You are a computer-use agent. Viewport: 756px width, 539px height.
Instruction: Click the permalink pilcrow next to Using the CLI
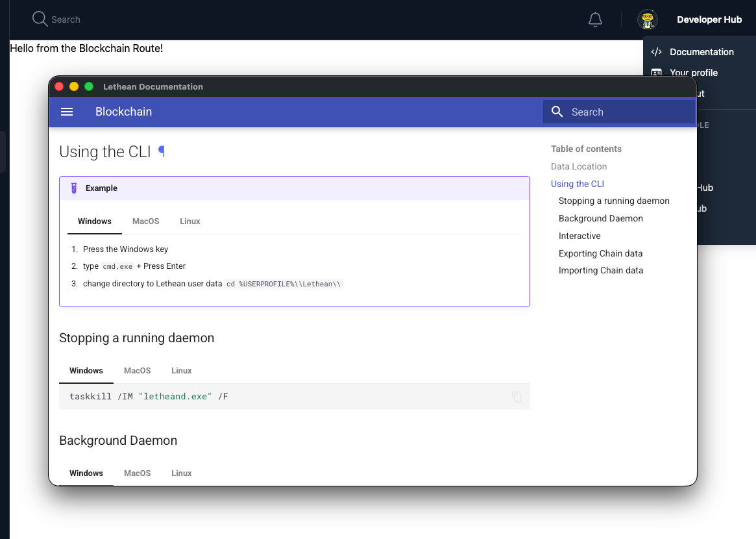point(162,151)
